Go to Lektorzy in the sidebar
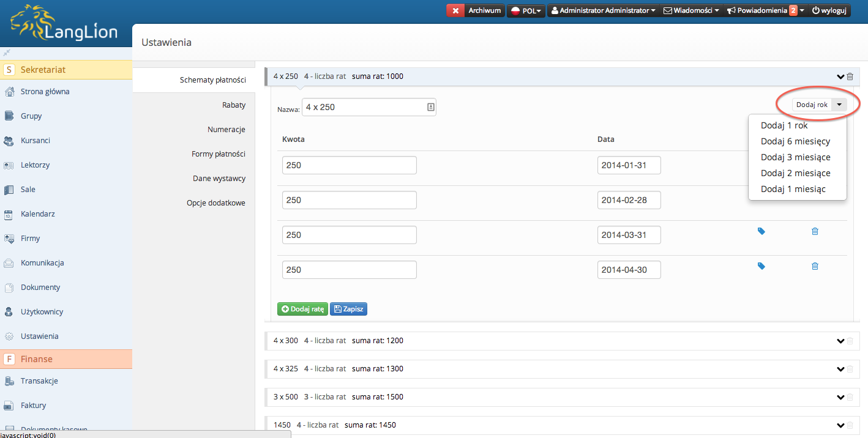Screen dimensions: 868x438 pos(35,165)
